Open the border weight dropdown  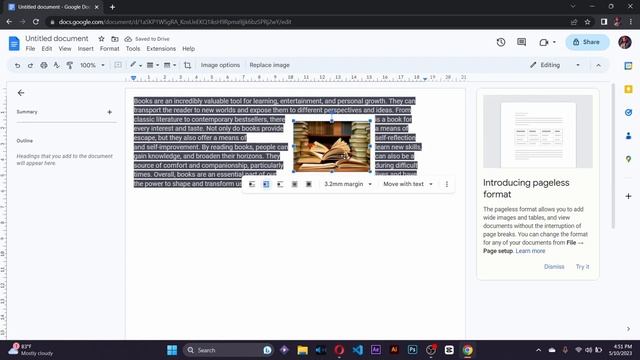tap(153, 65)
